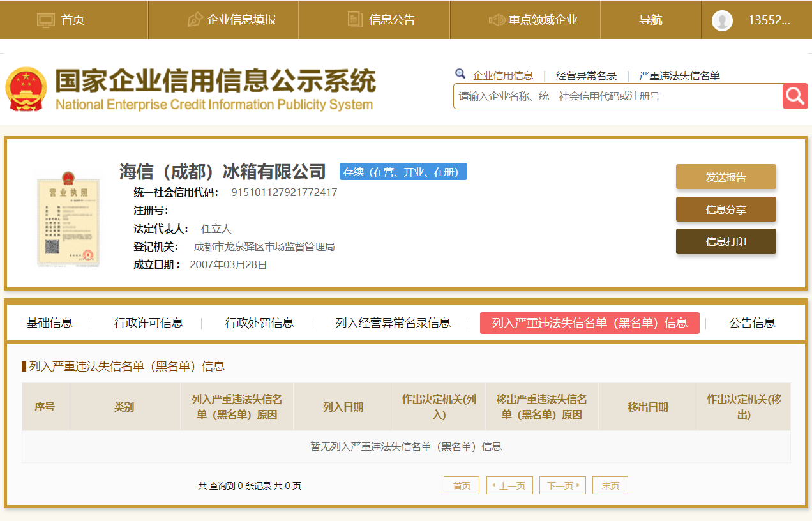Click the 下一页 pagination button
This screenshot has height=521, width=812.
(x=562, y=485)
